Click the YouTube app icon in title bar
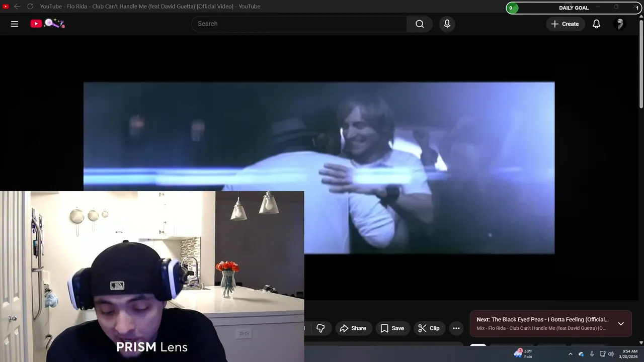This screenshot has height=362, width=644. (x=6, y=7)
